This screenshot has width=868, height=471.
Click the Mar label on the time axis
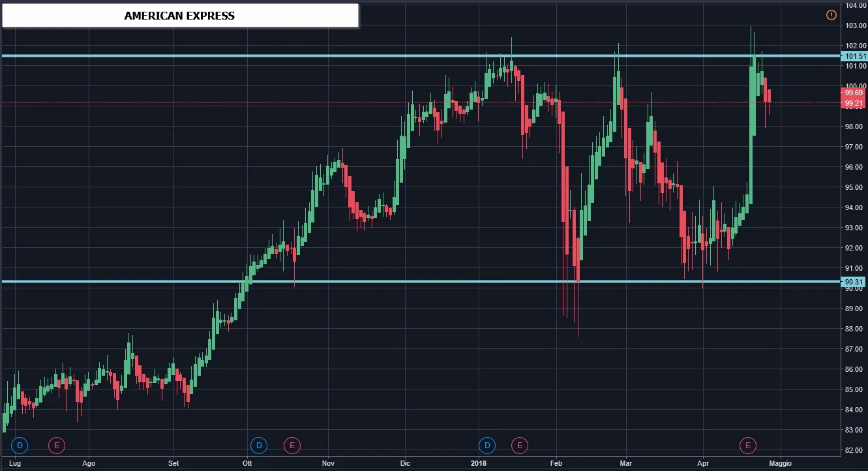click(626, 463)
